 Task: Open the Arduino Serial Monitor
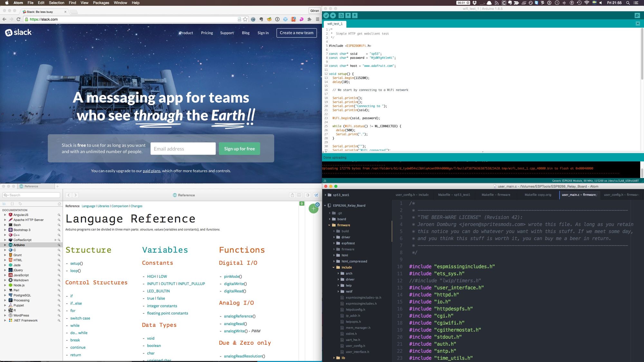click(x=637, y=15)
